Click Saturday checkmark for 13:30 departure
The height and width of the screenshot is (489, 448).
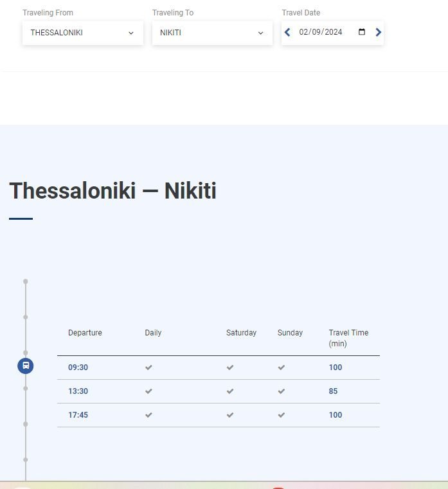(230, 391)
